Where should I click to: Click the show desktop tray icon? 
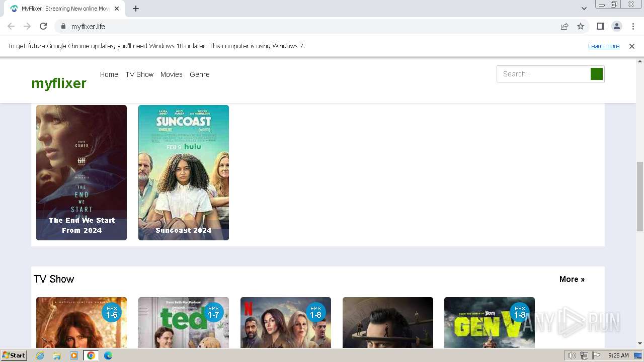click(638, 355)
